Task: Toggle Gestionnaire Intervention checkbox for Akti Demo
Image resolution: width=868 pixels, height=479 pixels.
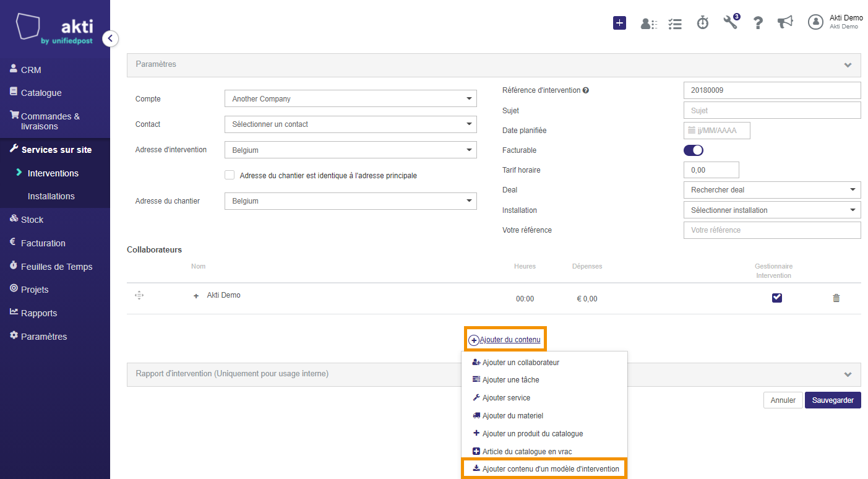Action: 777,298
